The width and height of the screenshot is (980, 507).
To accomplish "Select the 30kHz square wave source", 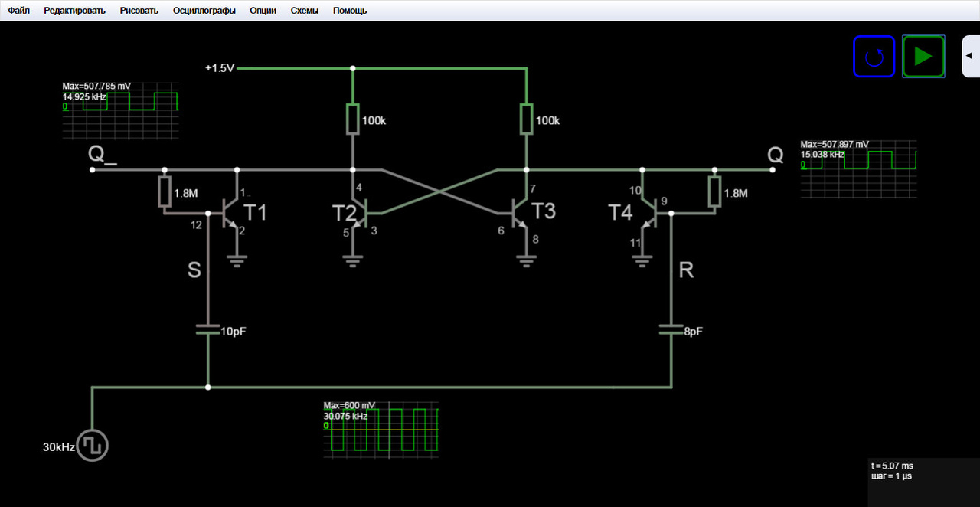I will click(x=93, y=446).
